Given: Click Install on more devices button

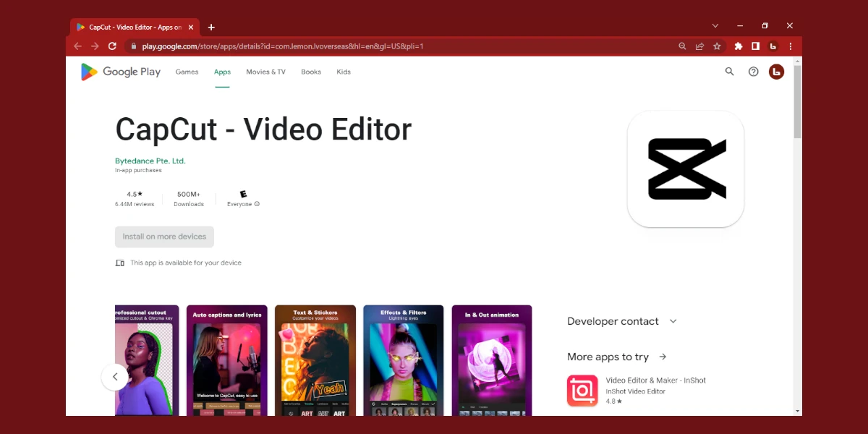Looking at the screenshot, I should (x=164, y=237).
